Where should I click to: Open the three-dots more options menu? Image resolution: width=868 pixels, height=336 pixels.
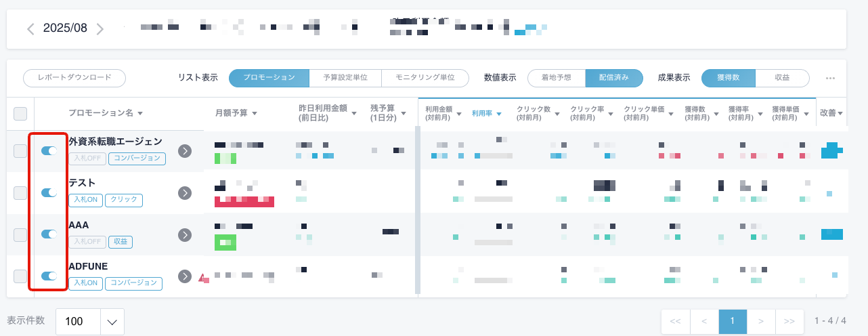830,78
